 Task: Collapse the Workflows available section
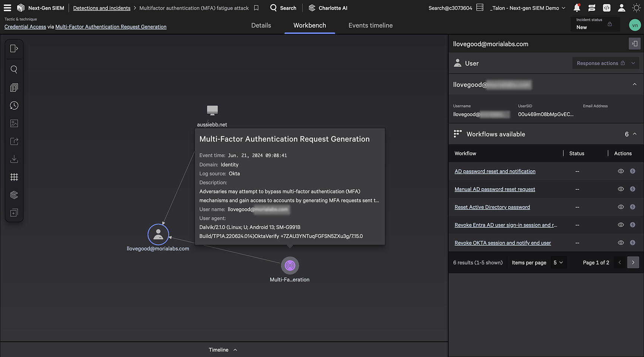tap(635, 134)
